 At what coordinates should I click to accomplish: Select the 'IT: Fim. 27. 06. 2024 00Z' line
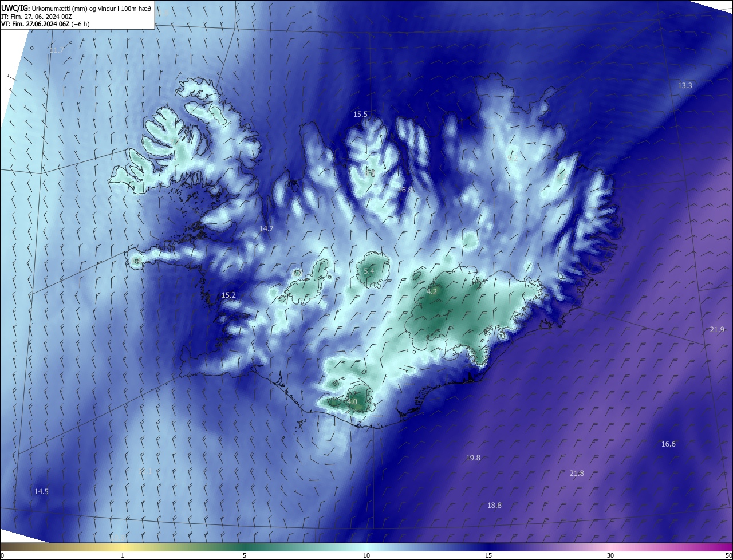[37, 17]
